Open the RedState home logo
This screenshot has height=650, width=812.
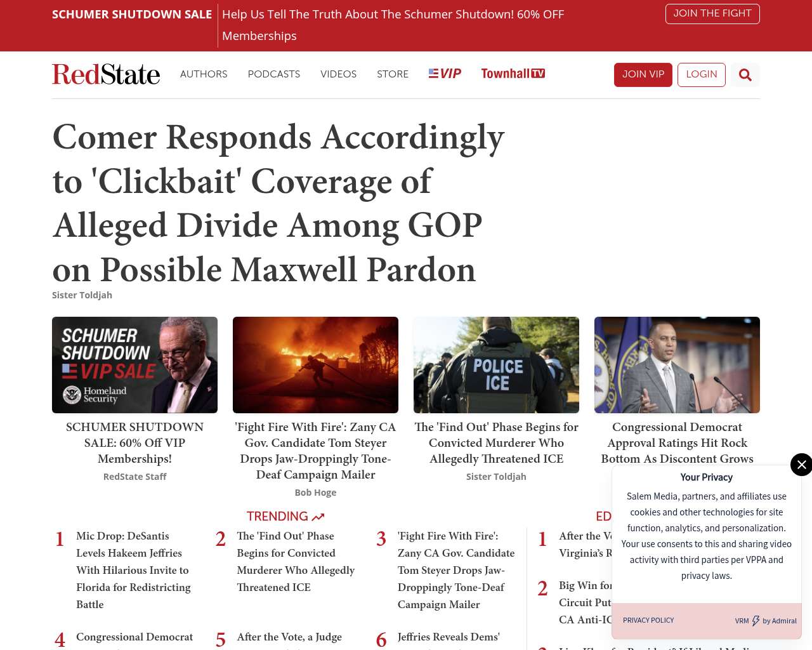click(106, 74)
